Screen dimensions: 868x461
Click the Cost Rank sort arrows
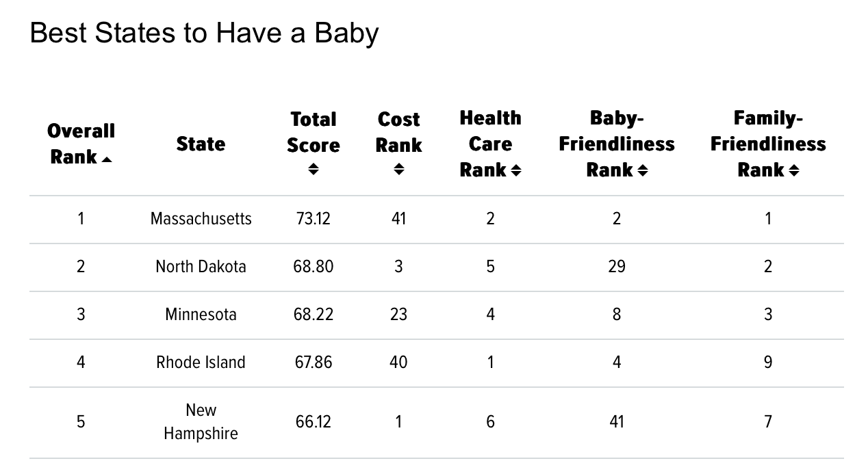[398, 169]
